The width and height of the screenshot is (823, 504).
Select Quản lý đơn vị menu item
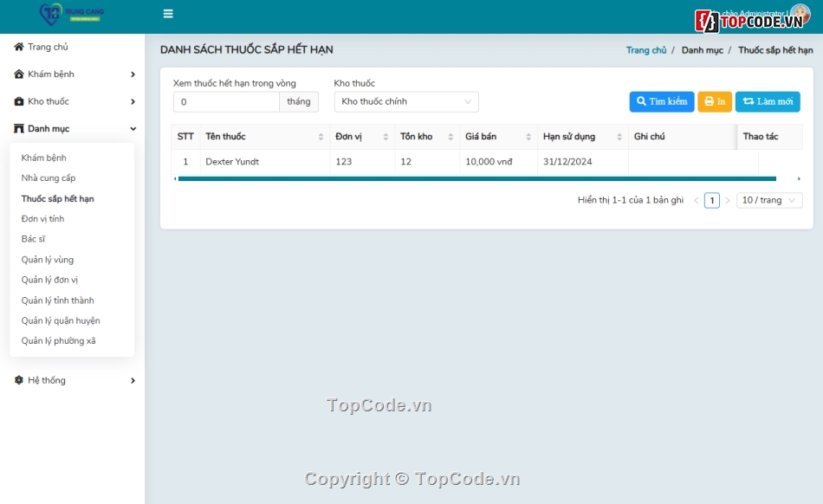tap(49, 280)
